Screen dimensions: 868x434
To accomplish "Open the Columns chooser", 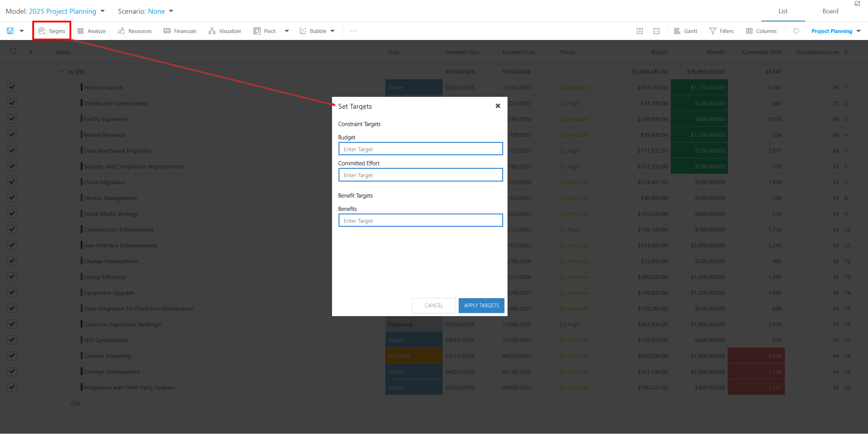I will click(x=761, y=31).
